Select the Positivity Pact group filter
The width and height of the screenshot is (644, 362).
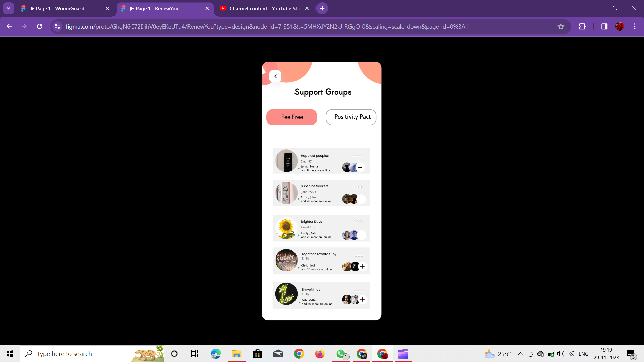351,117
